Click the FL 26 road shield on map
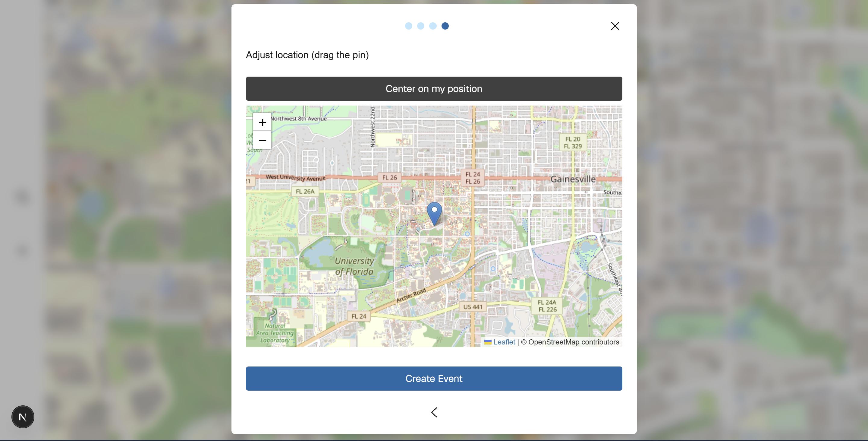Image resolution: width=868 pixels, height=441 pixels. (x=389, y=178)
